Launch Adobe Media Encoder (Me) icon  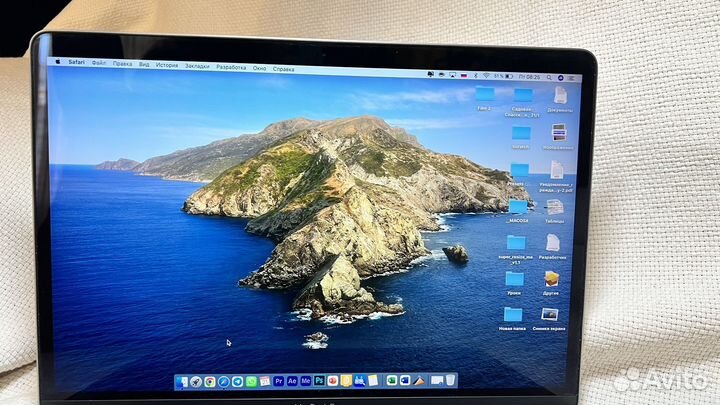coord(306,381)
